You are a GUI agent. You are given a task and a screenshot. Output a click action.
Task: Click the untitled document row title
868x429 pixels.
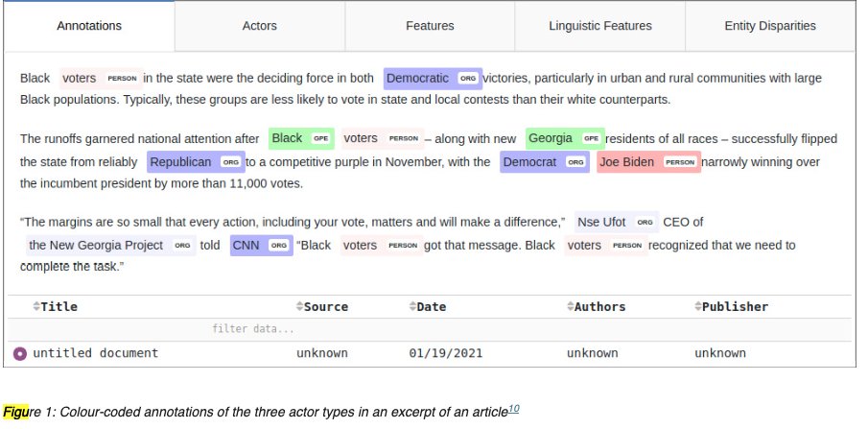(x=96, y=353)
